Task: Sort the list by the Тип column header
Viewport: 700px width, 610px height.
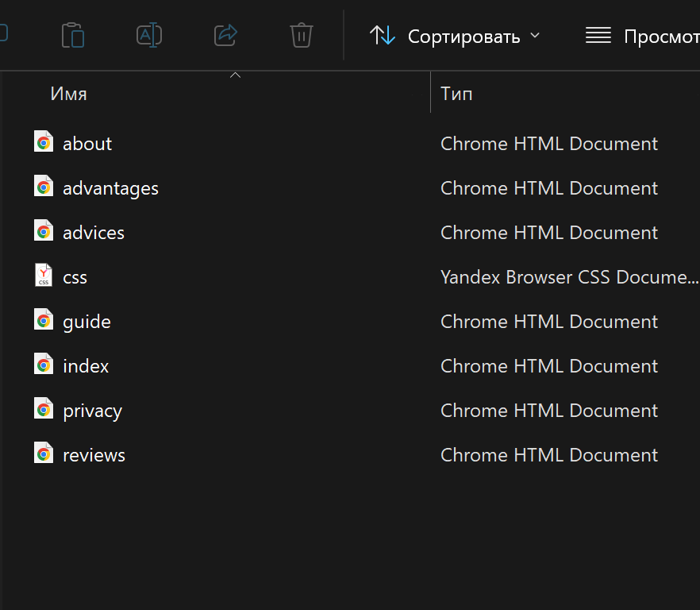Action: pos(456,94)
